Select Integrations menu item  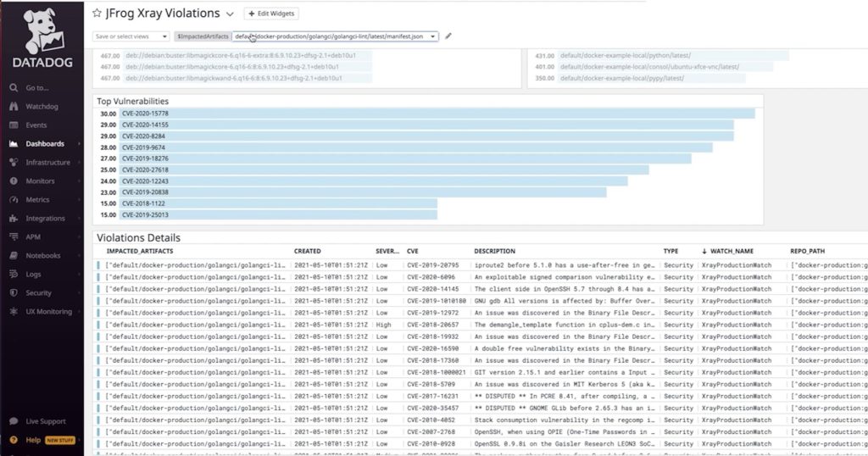point(45,219)
